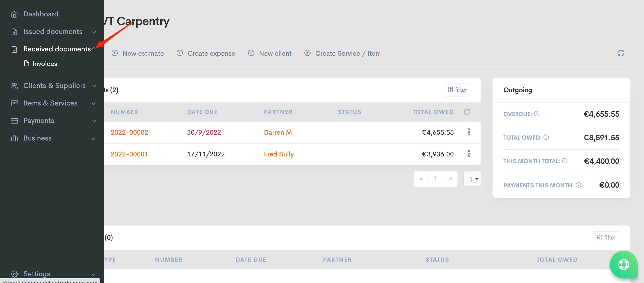The width and height of the screenshot is (644, 283).
Task: Open Dashboard from sidebar menu
Action: [41, 14]
